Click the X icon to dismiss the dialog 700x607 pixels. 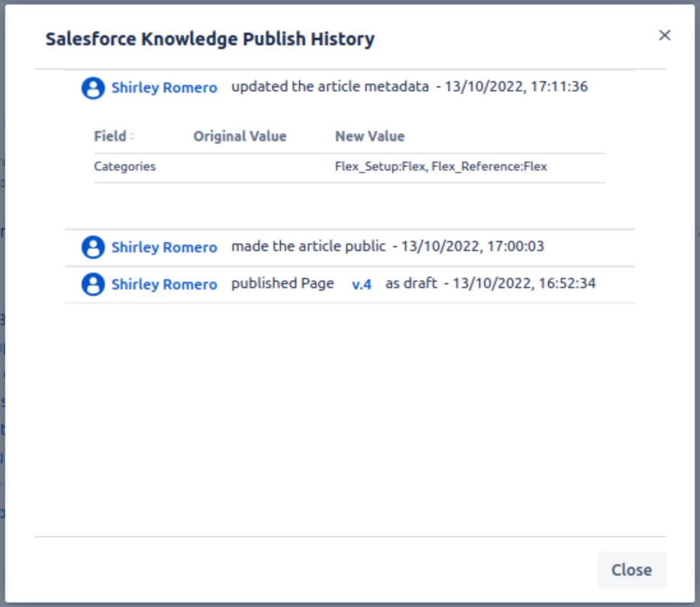664,35
